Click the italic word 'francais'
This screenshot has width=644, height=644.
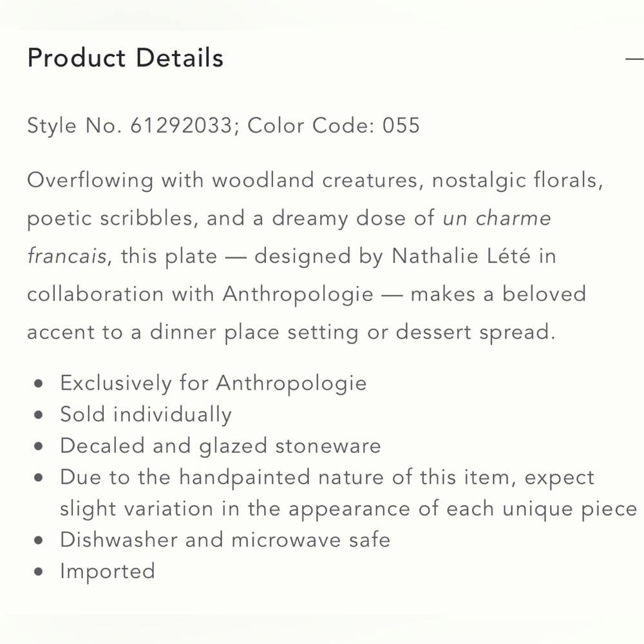(66, 256)
